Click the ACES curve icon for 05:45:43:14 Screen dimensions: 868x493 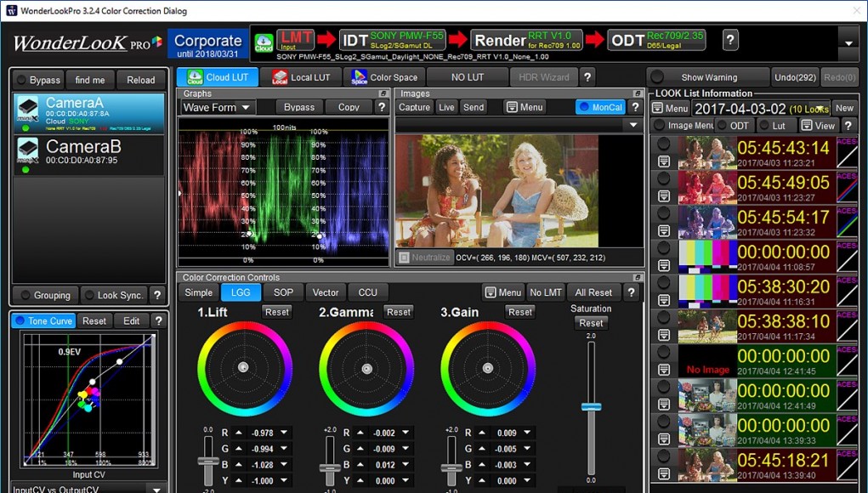point(847,153)
